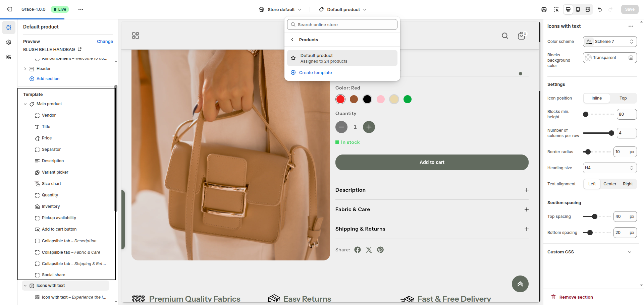
Task: Open Color scheme Scheme 7 dropdown
Action: pos(610,42)
